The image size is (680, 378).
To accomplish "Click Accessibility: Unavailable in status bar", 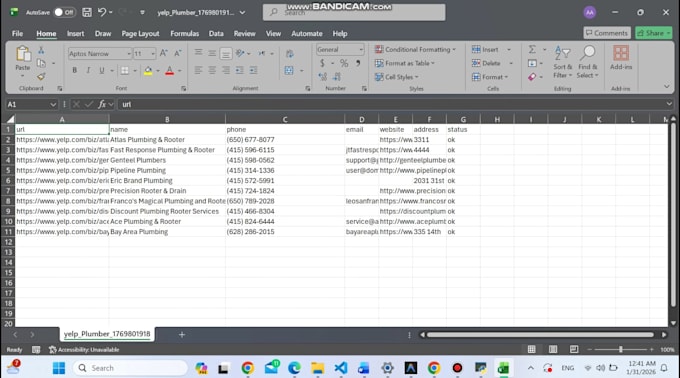I will pyautogui.click(x=84, y=349).
